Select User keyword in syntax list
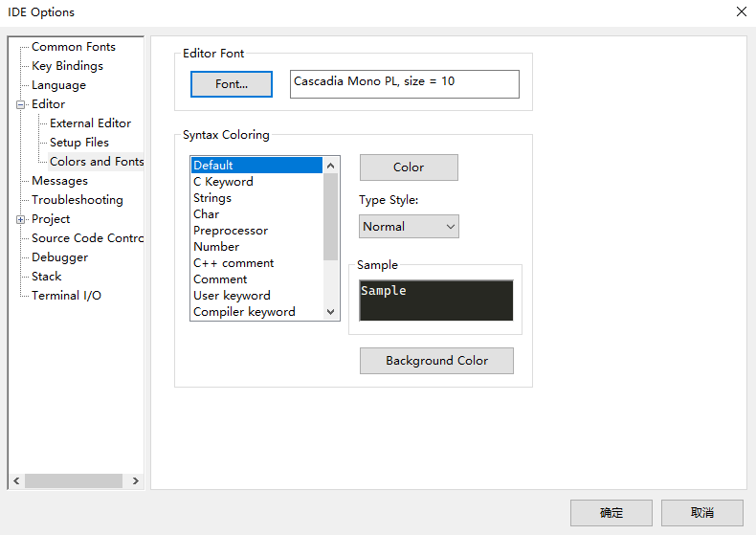 257,296
